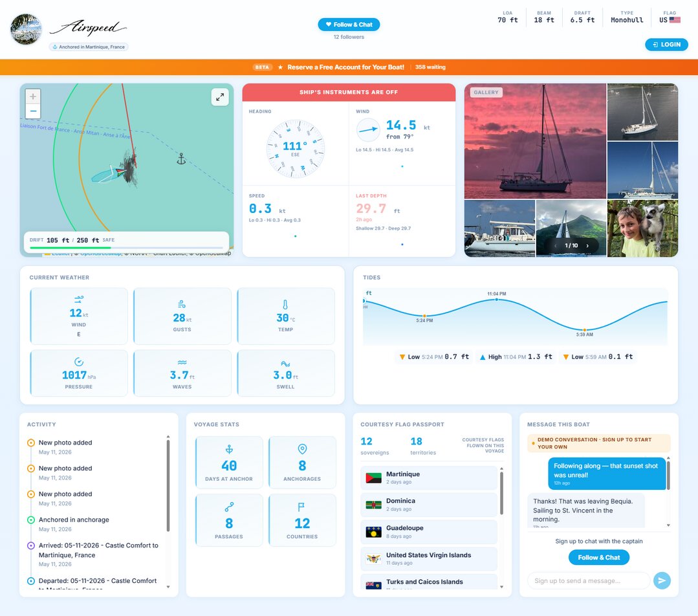Click the Airspeed script logo
Screen dimensions: 698x616
pyautogui.click(x=89, y=28)
